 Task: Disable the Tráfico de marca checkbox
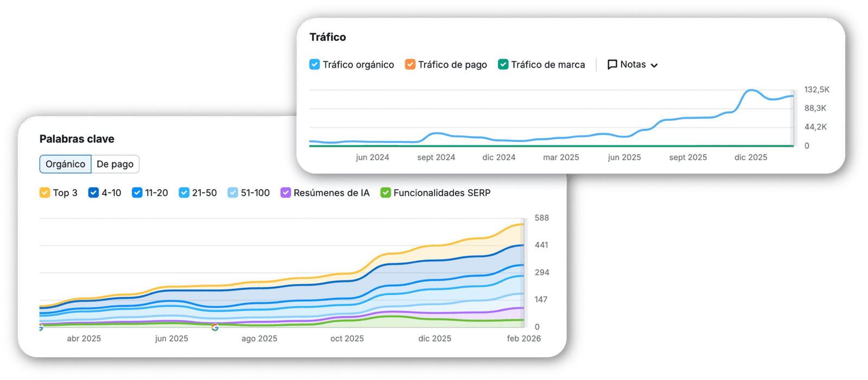tap(503, 65)
